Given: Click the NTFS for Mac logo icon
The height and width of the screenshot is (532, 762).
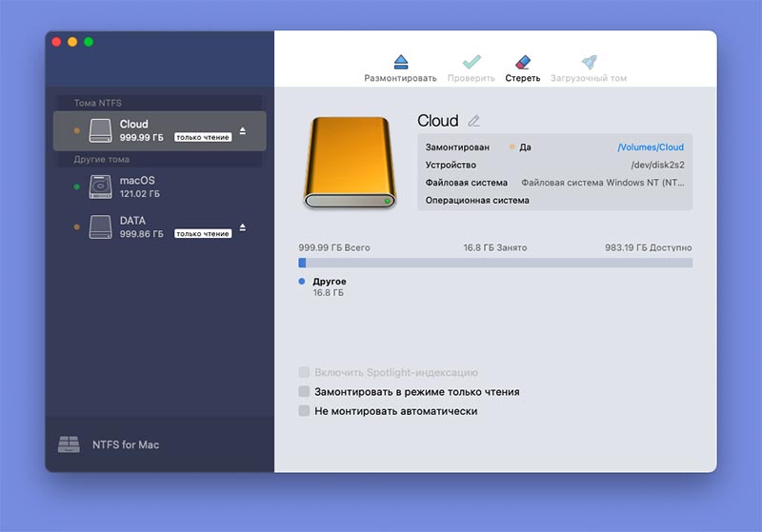Looking at the screenshot, I should [x=69, y=444].
